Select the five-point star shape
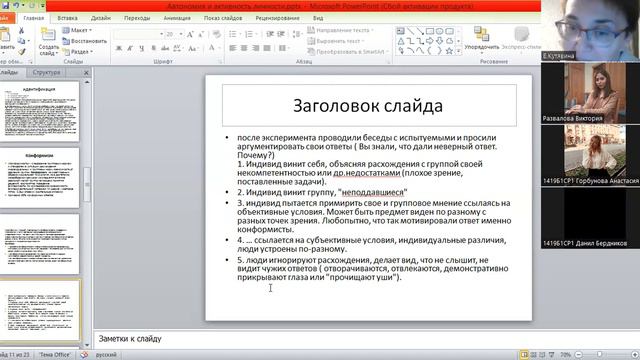The image size is (640, 360). coord(449,51)
